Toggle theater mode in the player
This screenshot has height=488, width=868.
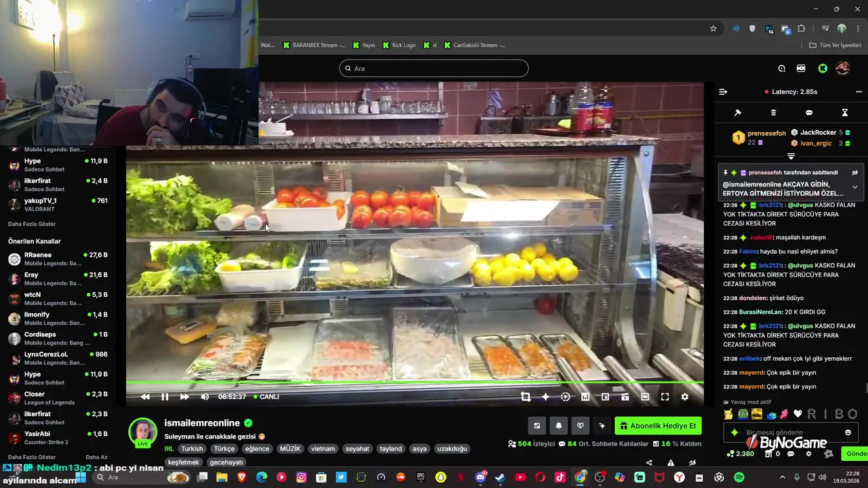(x=645, y=396)
